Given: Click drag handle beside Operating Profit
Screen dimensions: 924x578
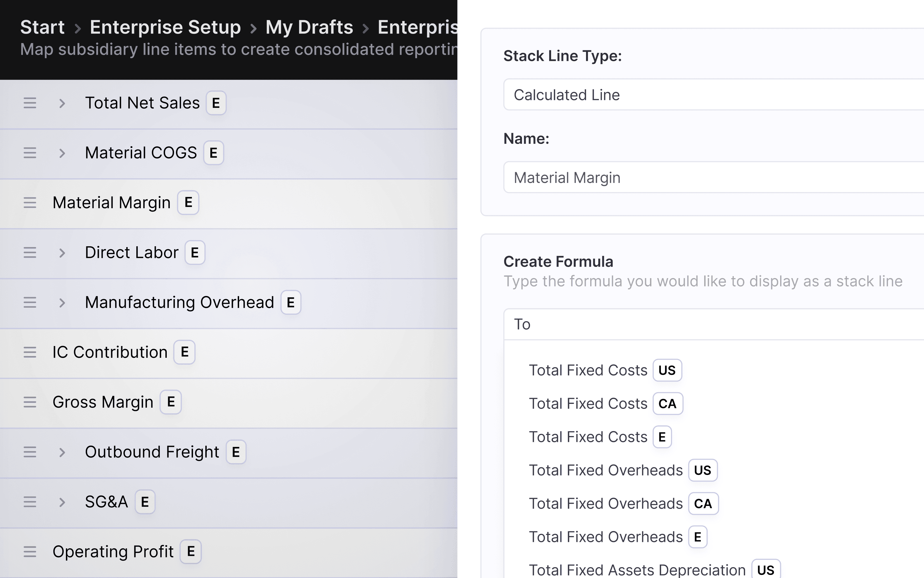Looking at the screenshot, I should click(30, 552).
